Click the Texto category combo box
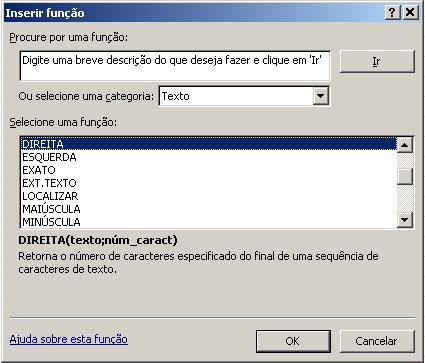The width and height of the screenshot is (425, 363). 244,96
